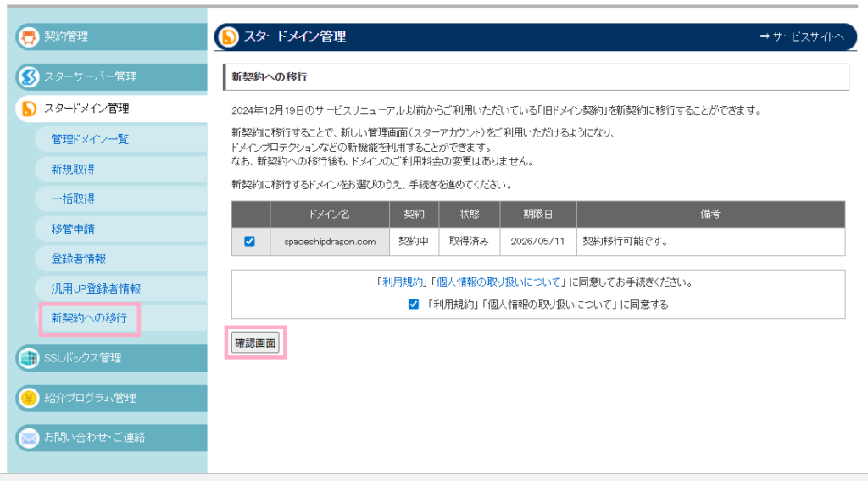The image size is (868, 481).
Task: Select 新契約への移行 sidebar item
Action: coord(89,319)
